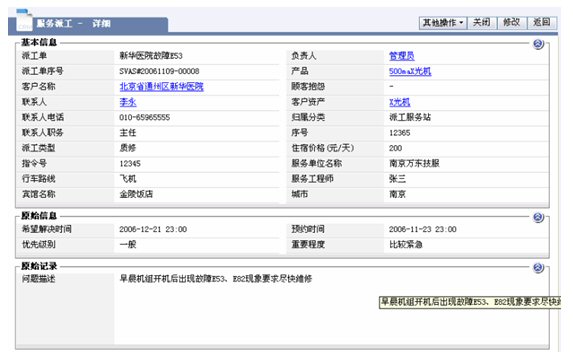Open the contact person 季永 link
The height and width of the screenshot is (363, 573).
(128, 102)
